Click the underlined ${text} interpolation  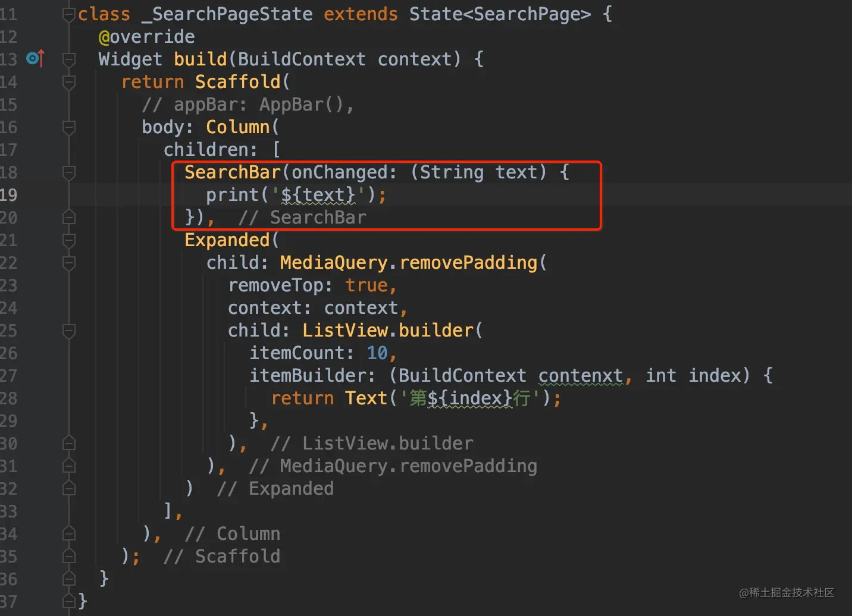coord(318,195)
